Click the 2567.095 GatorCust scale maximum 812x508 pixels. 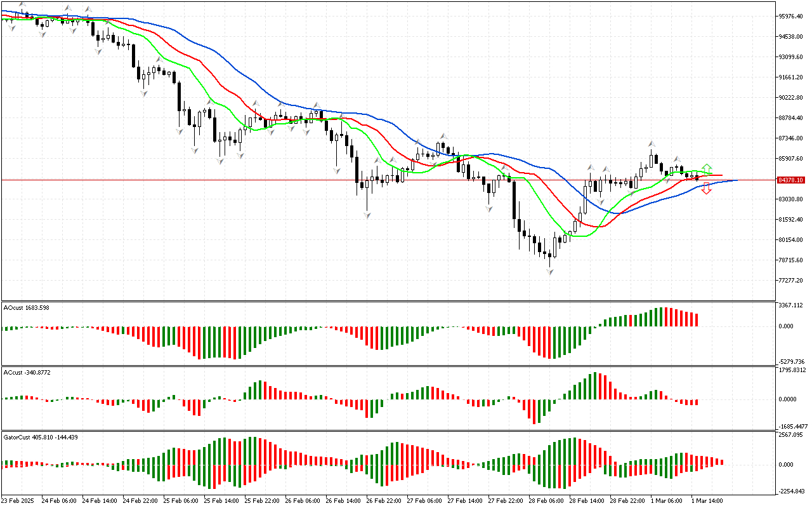click(x=790, y=436)
